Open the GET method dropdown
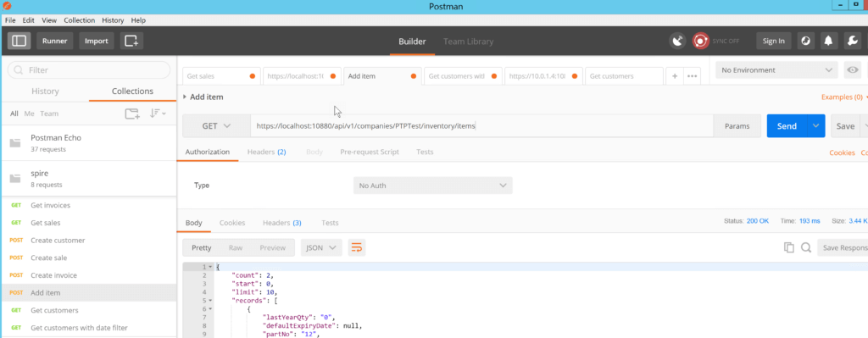The height and width of the screenshot is (338, 868). [x=216, y=126]
